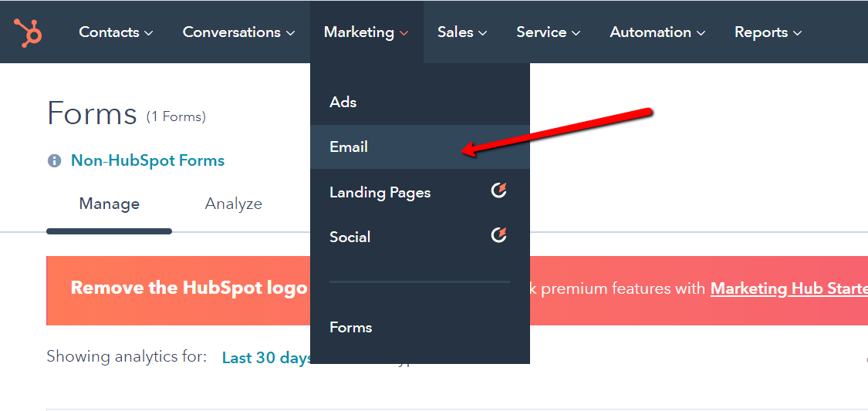
Task: Select the Manage tab
Action: (109, 204)
